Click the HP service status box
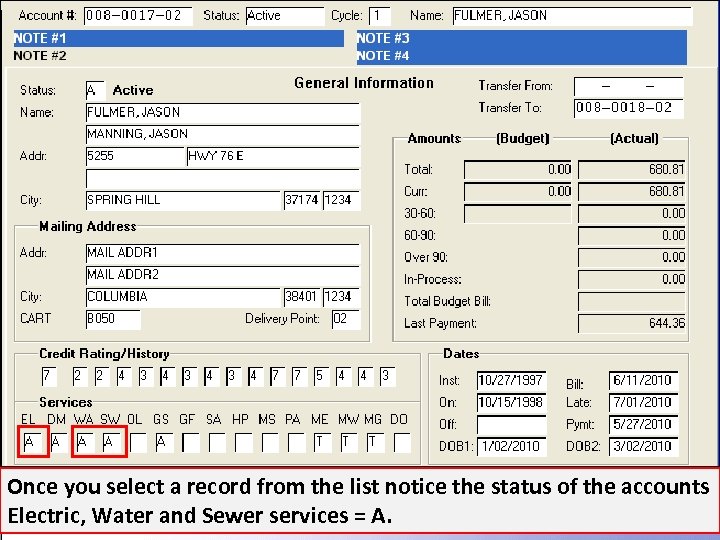Image resolution: width=720 pixels, height=540 pixels. coord(243,443)
